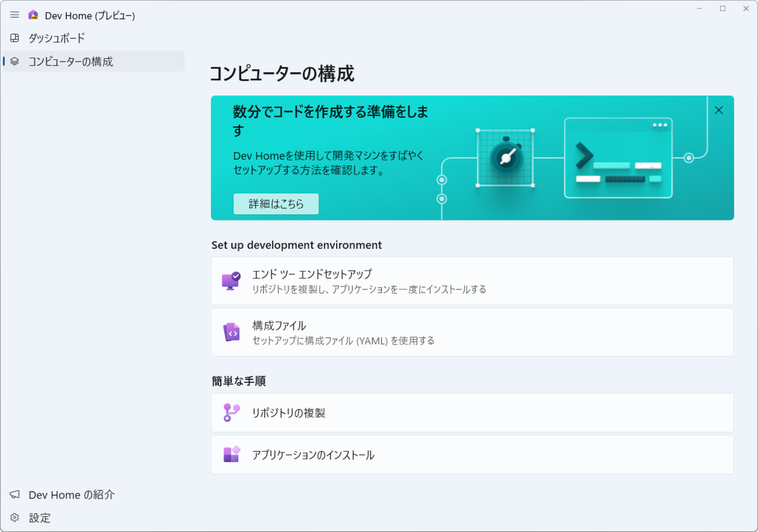Image resolution: width=758 pixels, height=532 pixels.
Task: Click the リポジトリの複製 branch icon
Action: [x=229, y=412]
